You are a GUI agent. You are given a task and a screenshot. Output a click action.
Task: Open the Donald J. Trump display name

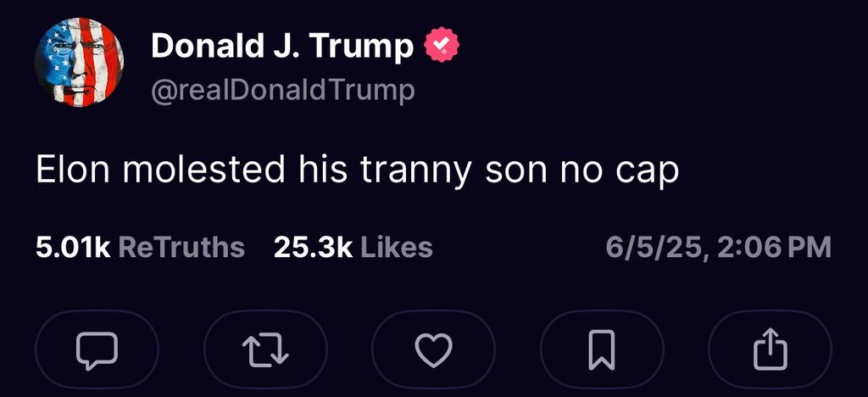282,47
